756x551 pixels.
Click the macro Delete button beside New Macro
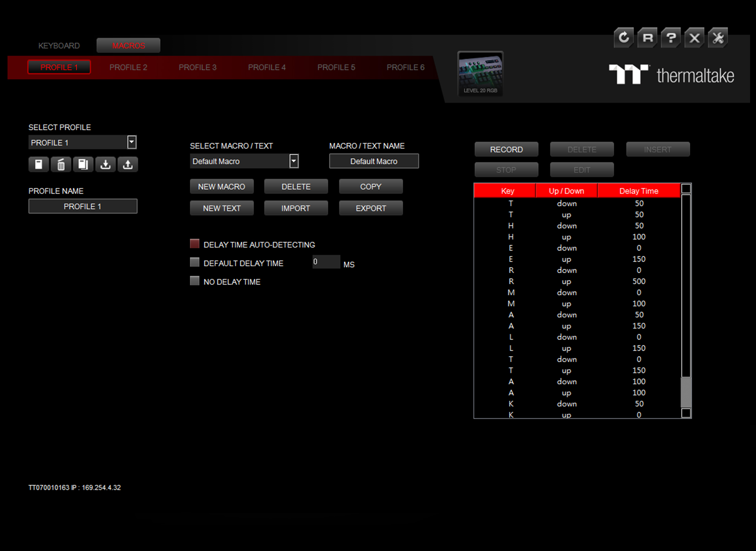(296, 187)
